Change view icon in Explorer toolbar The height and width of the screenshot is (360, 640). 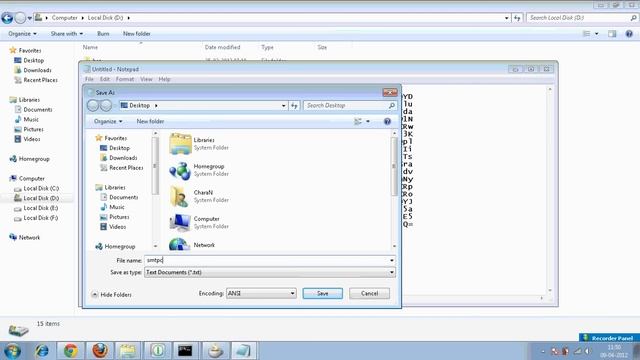click(x=586, y=34)
